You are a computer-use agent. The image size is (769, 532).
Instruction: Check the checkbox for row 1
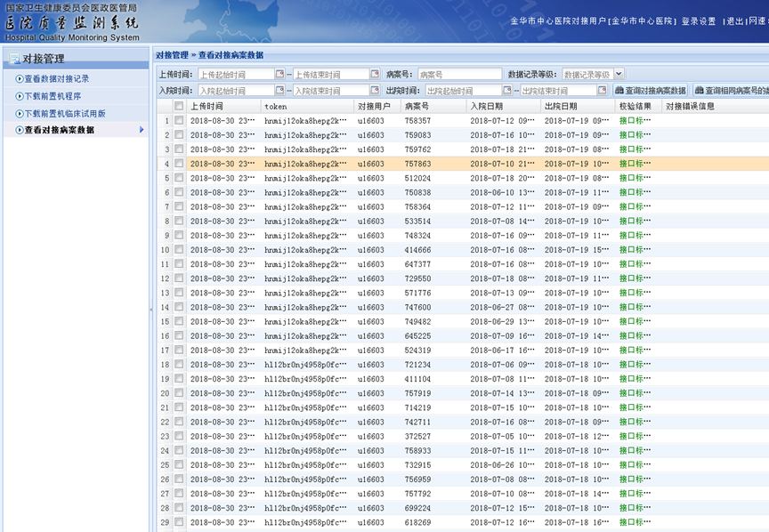pyautogui.click(x=179, y=121)
